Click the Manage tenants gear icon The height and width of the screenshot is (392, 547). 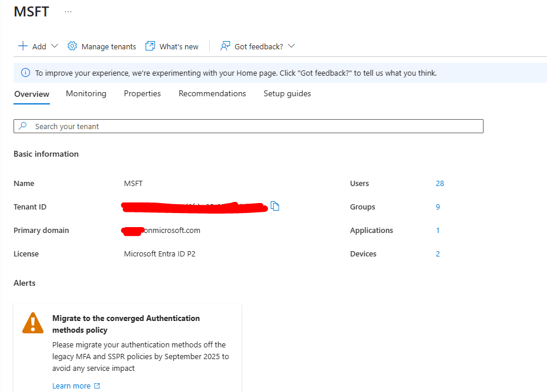point(72,46)
